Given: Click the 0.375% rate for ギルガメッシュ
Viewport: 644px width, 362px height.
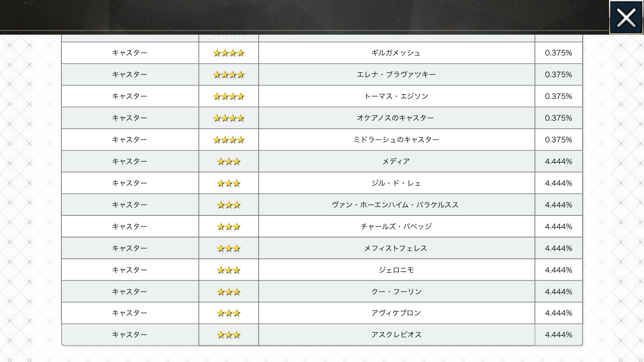Looking at the screenshot, I should (558, 53).
